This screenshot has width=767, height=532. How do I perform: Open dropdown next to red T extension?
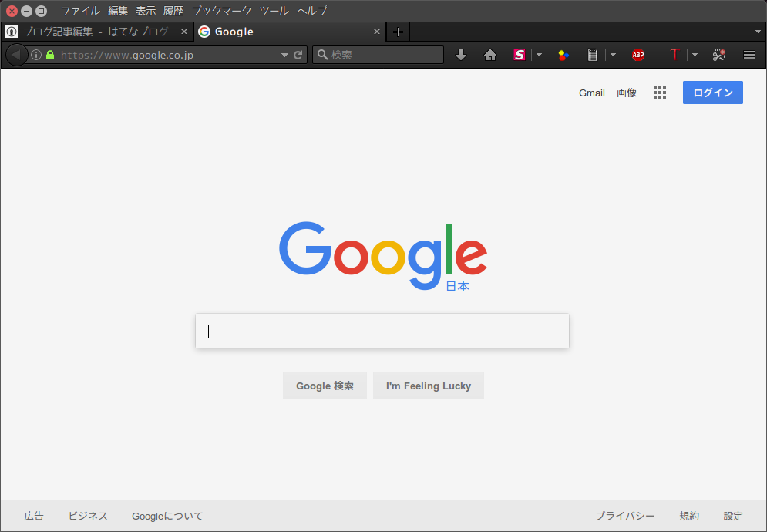(695, 55)
